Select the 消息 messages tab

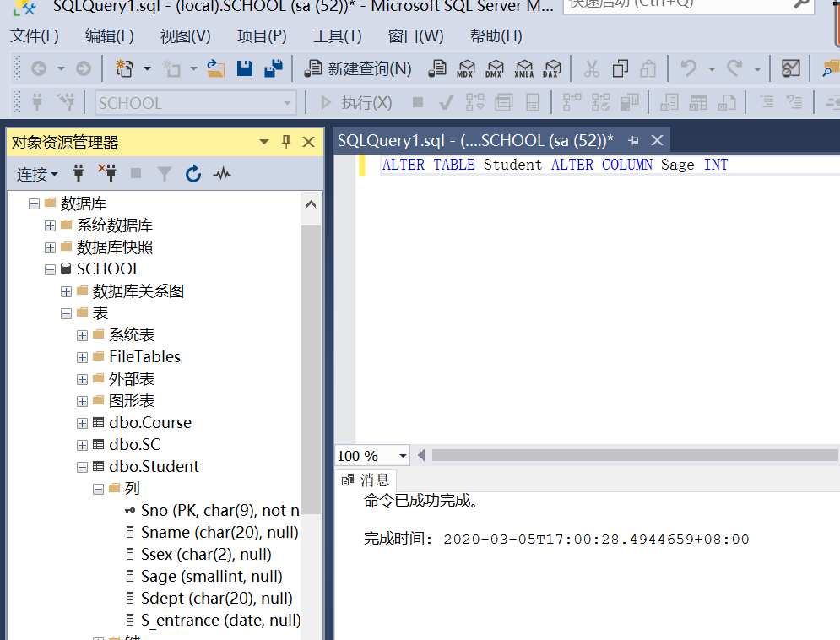coord(366,480)
